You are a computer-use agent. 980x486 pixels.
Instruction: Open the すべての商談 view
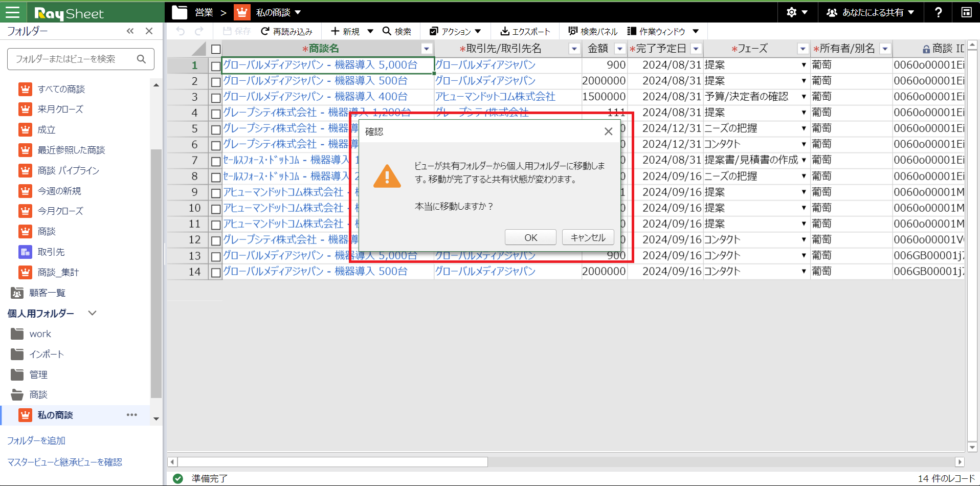click(x=61, y=89)
